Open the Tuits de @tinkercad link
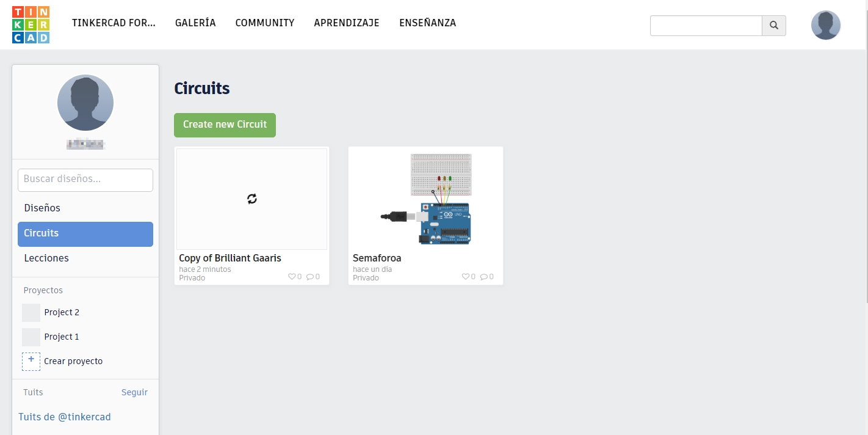The image size is (868, 435). tap(65, 417)
